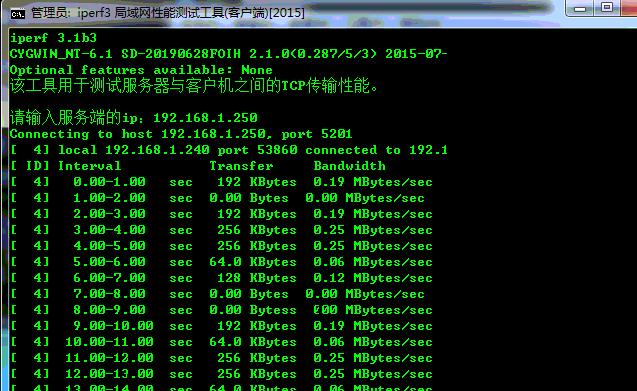Click the 'Transfer' column header
Screen dimensions: 637x391
point(241,166)
